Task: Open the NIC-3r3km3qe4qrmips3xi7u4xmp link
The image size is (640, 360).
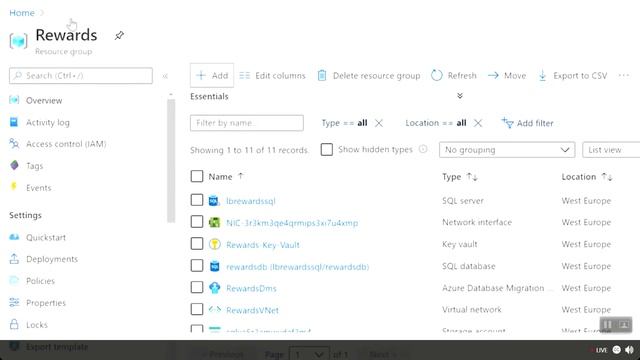Action: pos(292,223)
